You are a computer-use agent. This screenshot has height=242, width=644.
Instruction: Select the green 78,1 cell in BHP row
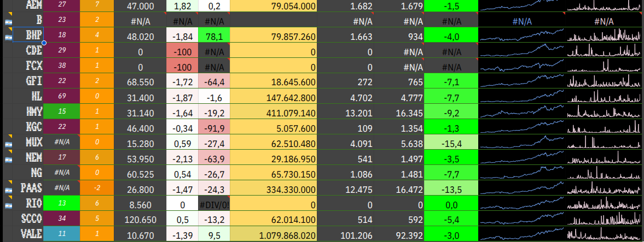pyautogui.click(x=214, y=36)
